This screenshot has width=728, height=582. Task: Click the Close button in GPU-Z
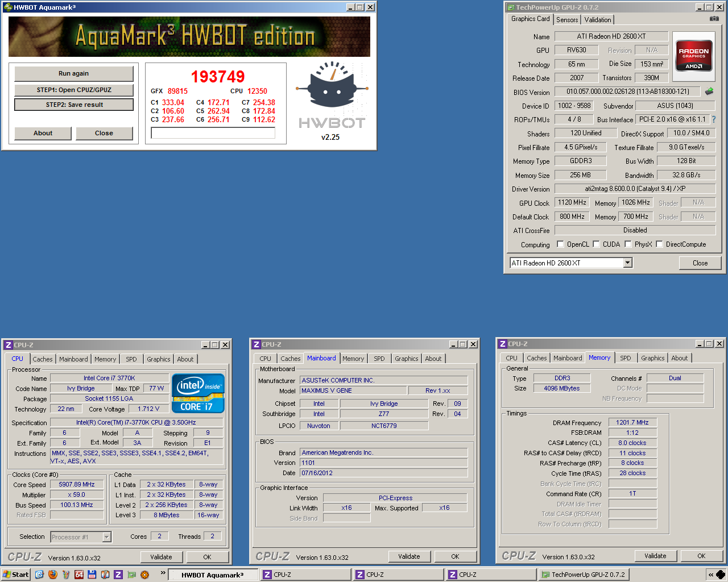coord(700,263)
